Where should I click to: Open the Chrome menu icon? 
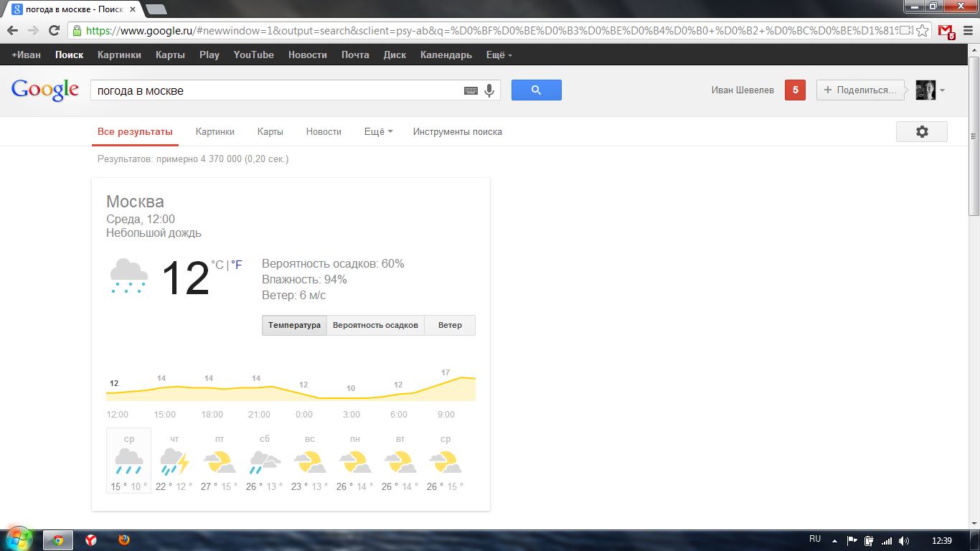(968, 31)
